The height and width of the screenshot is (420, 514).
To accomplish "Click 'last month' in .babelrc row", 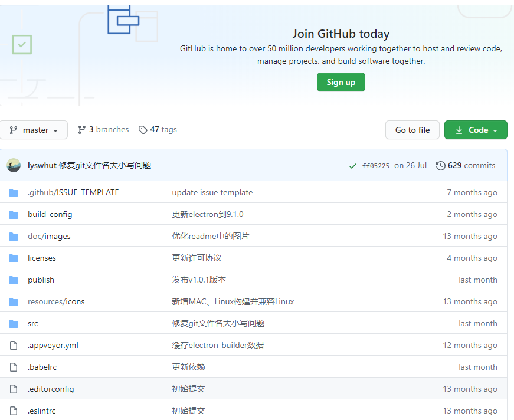I will tap(478, 367).
